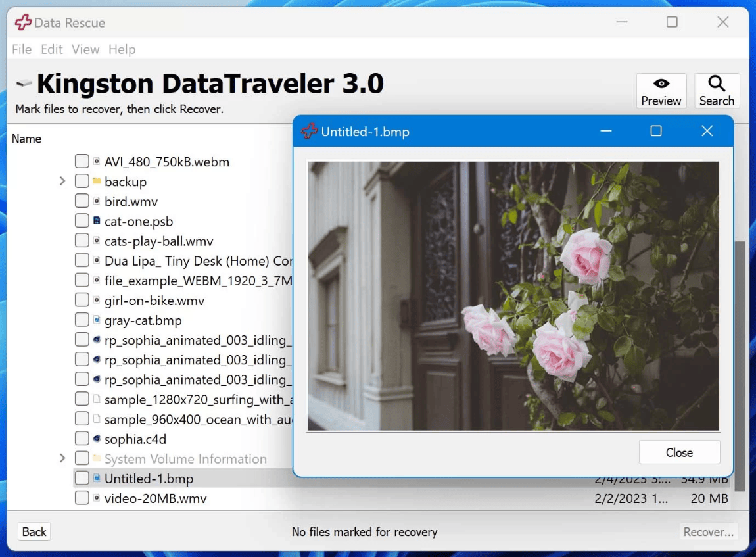The image size is (756, 557).
Task: Click the folder icon of System Volume Information
Action: coord(97,458)
